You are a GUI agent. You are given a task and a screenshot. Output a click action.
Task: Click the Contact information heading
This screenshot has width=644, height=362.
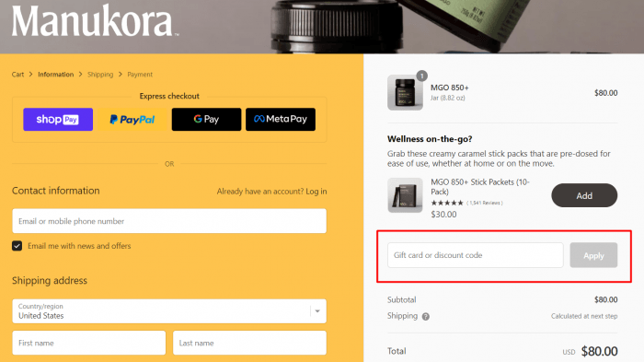point(56,191)
